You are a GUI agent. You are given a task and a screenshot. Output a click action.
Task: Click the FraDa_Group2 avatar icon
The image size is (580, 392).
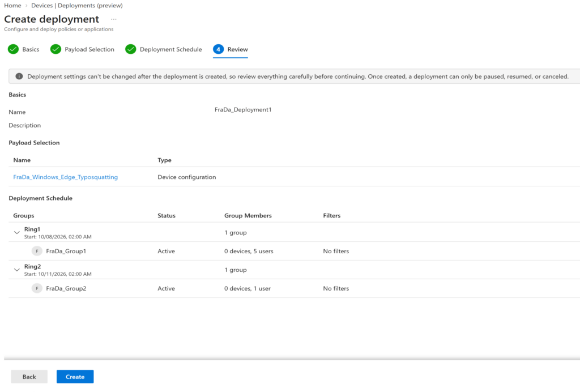click(x=37, y=288)
